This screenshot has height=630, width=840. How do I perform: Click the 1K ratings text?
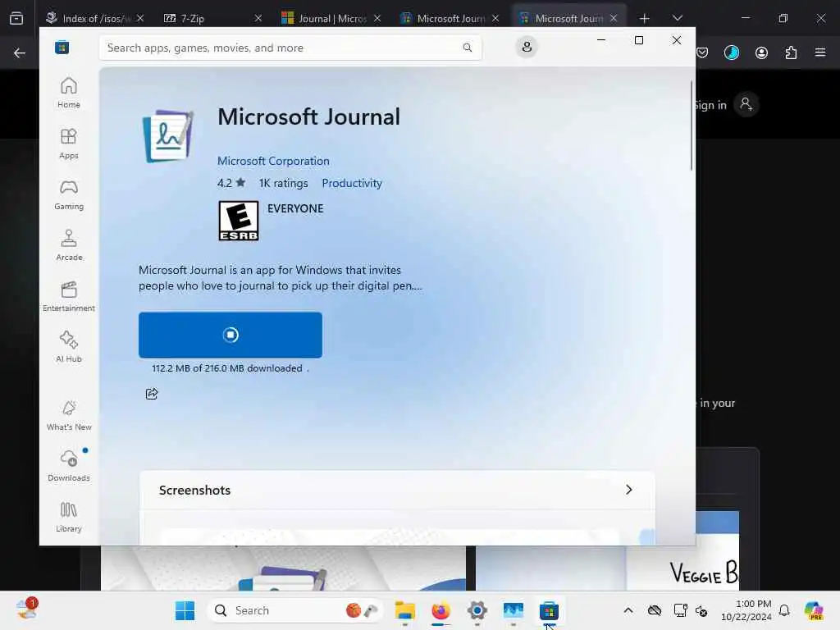[283, 183]
